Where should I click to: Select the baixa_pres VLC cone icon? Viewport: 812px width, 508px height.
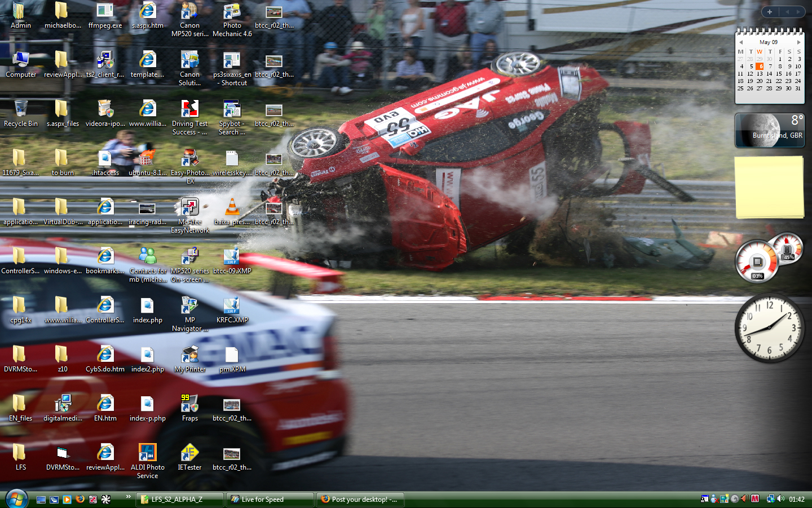(232, 212)
